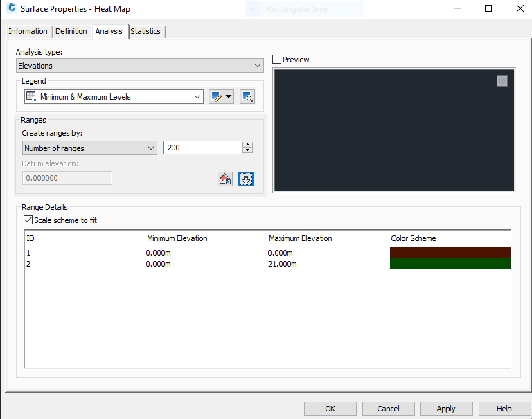Viewport: 532px width, 419px height.
Task: Click the ID column header
Action: 85,238
